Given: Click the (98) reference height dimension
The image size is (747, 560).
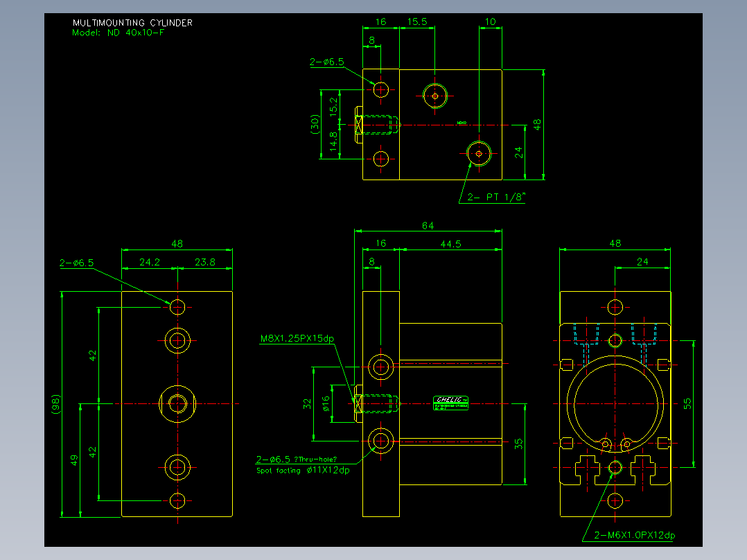Looking at the screenshot, I should pos(56,404).
